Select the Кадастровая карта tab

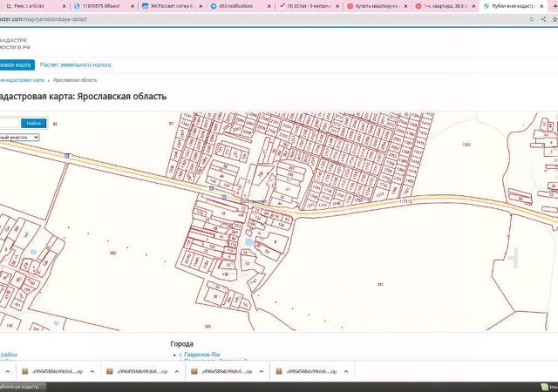(16, 64)
